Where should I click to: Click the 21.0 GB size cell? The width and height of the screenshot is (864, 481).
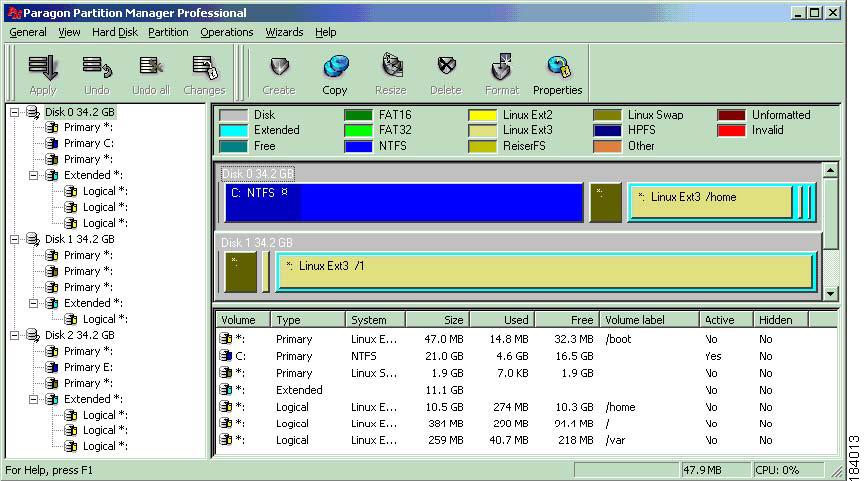pyautogui.click(x=444, y=356)
